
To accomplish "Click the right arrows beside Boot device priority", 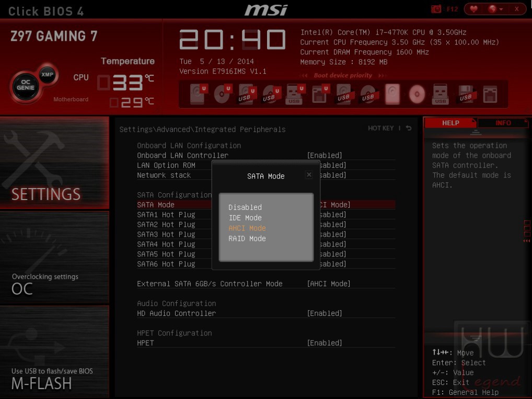I will (x=382, y=75).
